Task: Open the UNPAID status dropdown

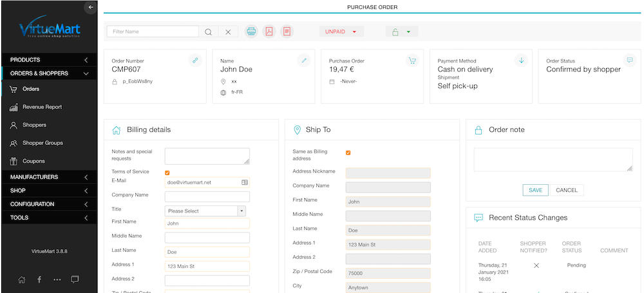Action: pos(341,32)
